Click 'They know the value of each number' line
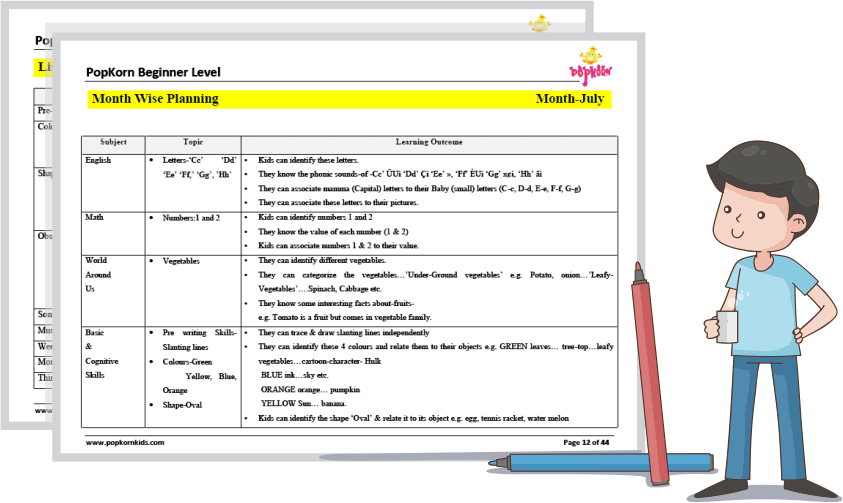843x503 pixels. point(333,232)
